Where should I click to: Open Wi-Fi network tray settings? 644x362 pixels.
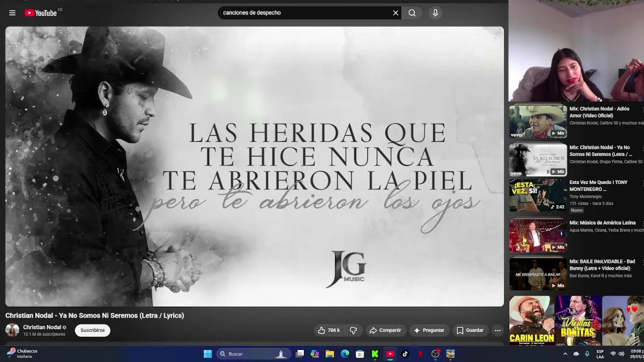[x=613, y=354]
